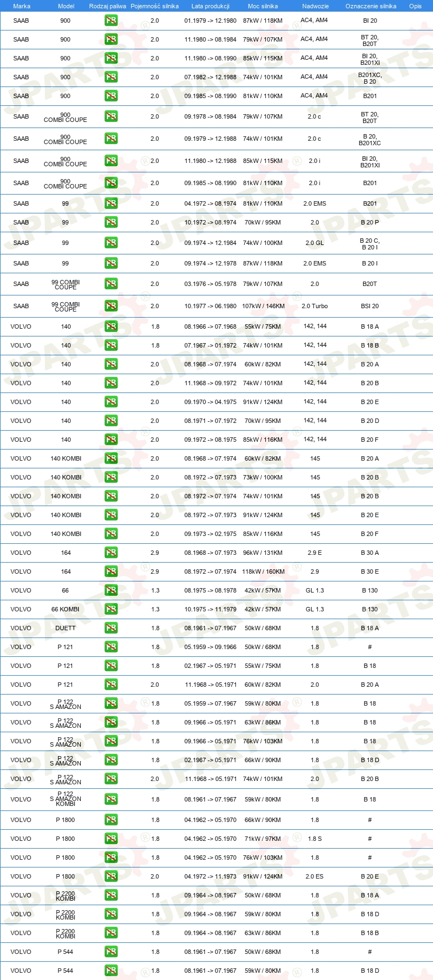The image size is (433, 980).
Task: Select the date range 08.1971 -> 07.1972
Action: [210, 421]
